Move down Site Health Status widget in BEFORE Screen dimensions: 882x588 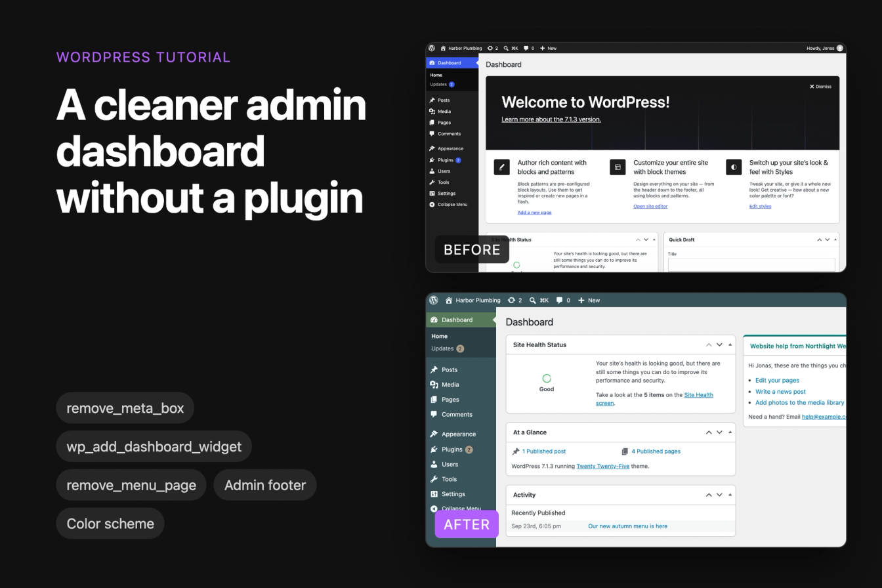[646, 240]
